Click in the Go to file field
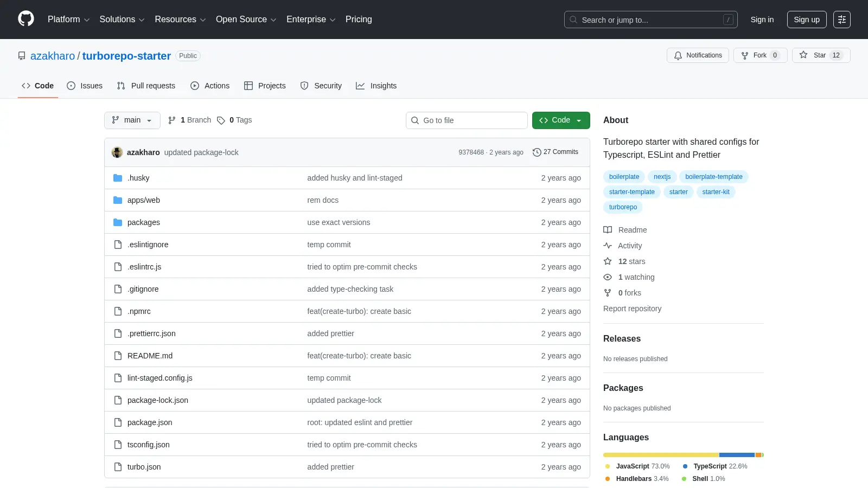The image size is (868, 488). click(x=467, y=120)
